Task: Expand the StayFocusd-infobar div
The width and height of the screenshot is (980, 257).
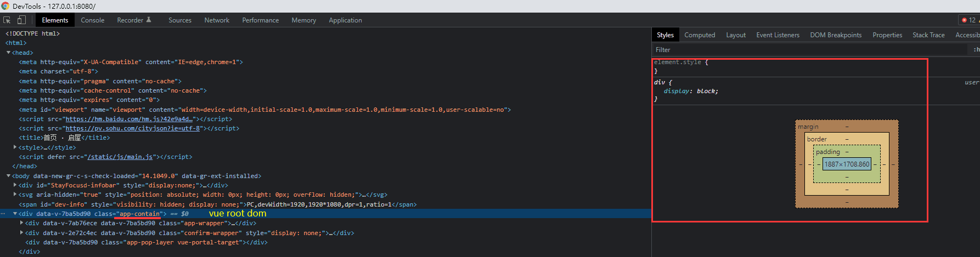Action: click(x=15, y=185)
